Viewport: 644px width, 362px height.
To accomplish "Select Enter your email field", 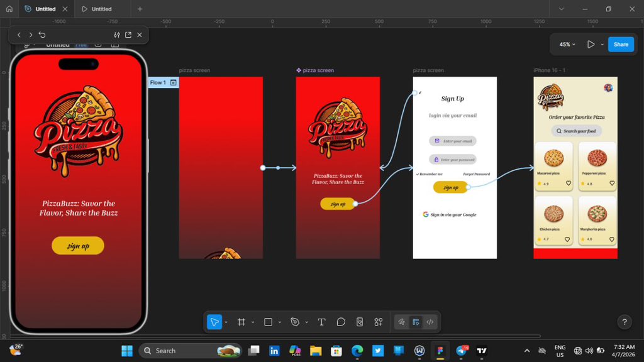I will (x=453, y=141).
